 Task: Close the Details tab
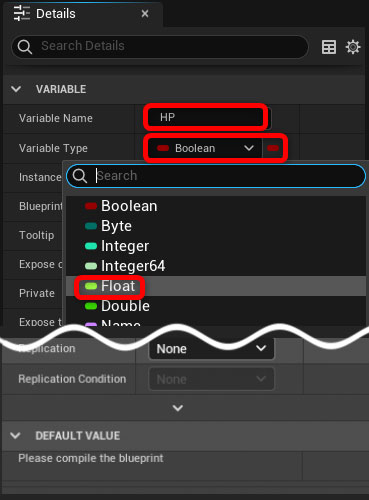145,14
